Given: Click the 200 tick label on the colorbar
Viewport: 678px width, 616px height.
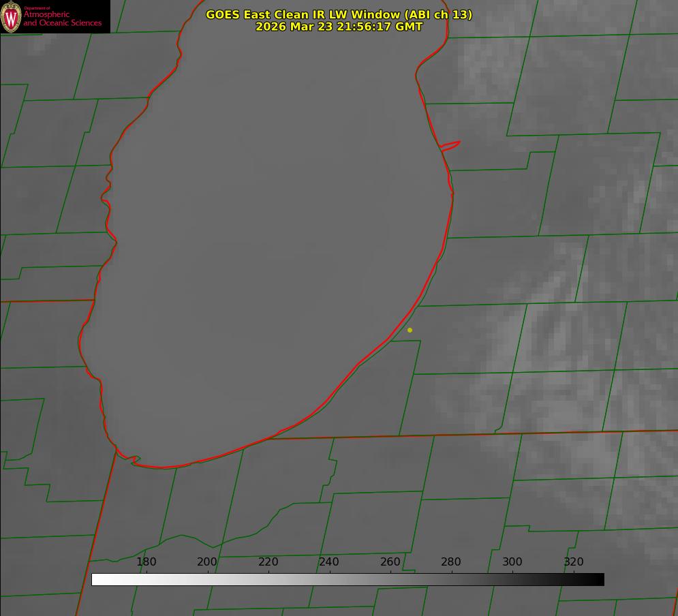Looking at the screenshot, I should pyautogui.click(x=207, y=561).
